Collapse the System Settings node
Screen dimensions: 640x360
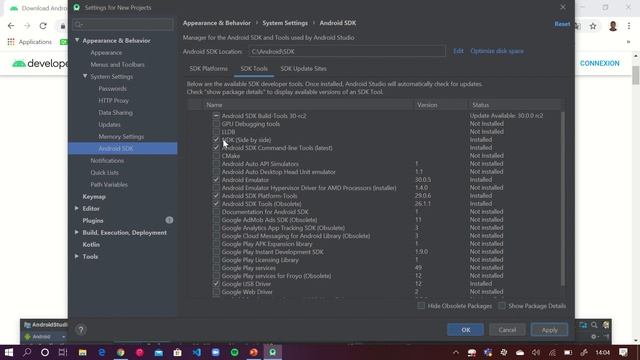pyautogui.click(x=85, y=76)
